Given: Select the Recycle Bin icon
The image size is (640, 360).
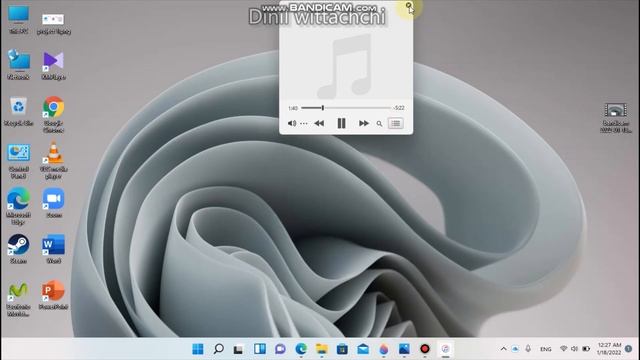Looking at the screenshot, I should tap(18, 111).
